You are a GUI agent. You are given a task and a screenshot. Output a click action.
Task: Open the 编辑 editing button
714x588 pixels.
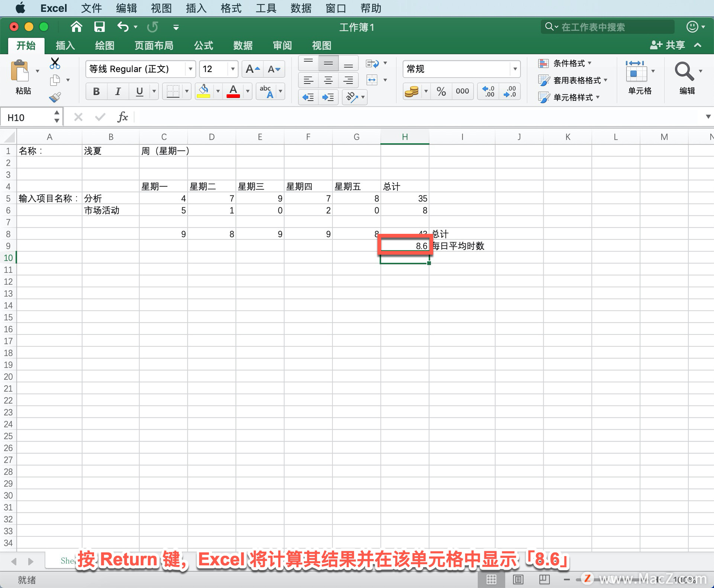(688, 78)
